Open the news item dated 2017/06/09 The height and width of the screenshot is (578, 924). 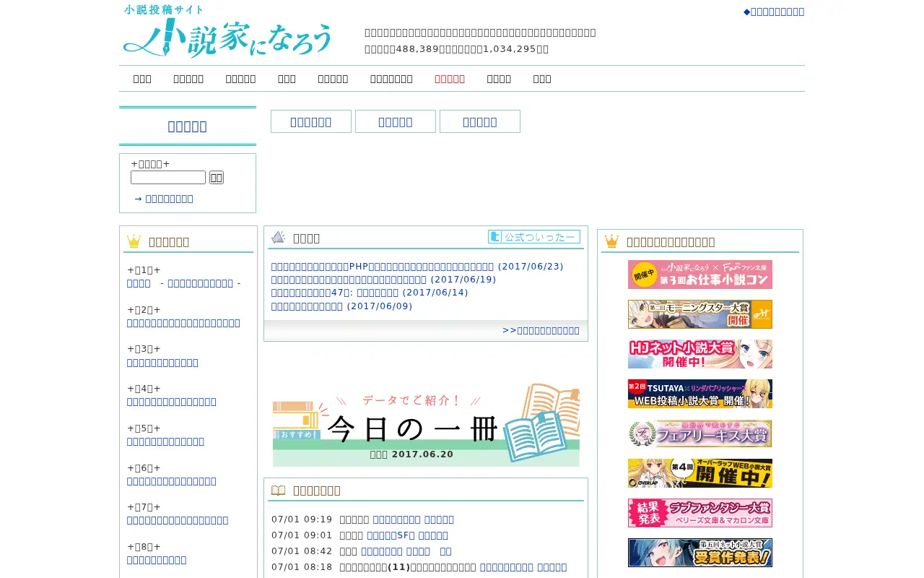[342, 306]
